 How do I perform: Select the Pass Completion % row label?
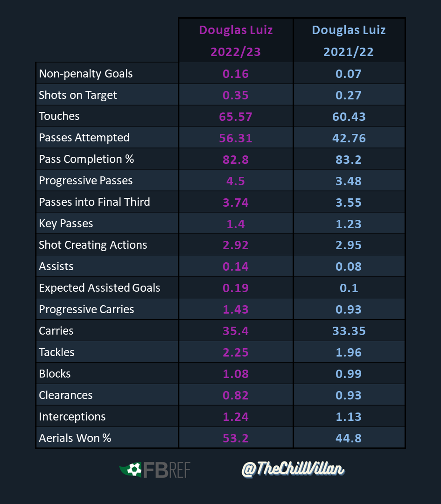tap(86, 159)
